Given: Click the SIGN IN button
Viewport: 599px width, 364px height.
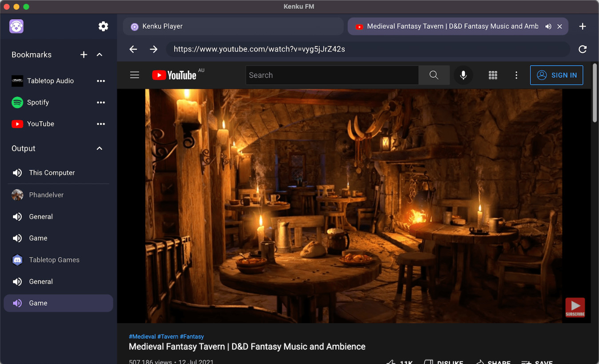Looking at the screenshot, I should [x=557, y=75].
